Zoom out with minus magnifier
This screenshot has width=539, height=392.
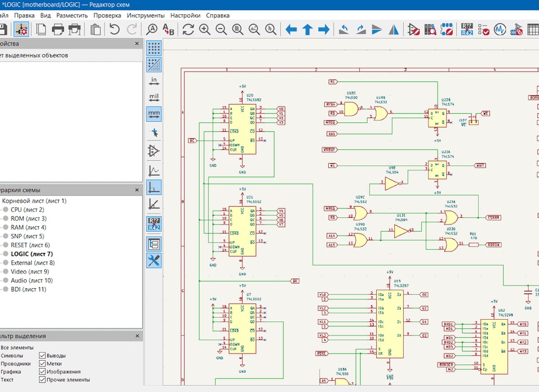pyautogui.click(x=221, y=30)
